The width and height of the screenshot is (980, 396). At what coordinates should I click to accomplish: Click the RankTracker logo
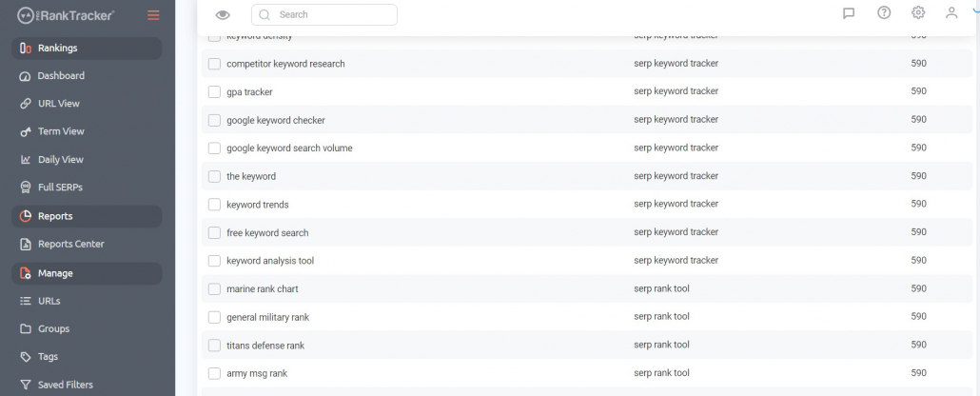pos(66,15)
